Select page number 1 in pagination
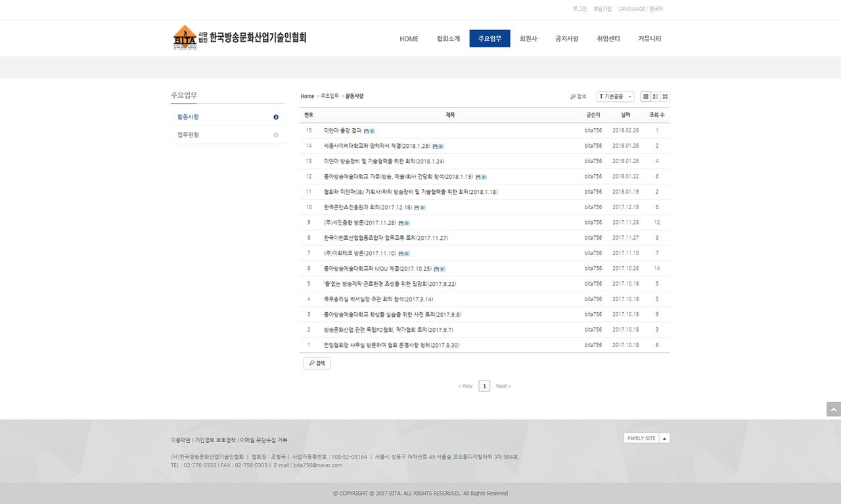Viewport: 841px width, 504px height. pos(484,386)
